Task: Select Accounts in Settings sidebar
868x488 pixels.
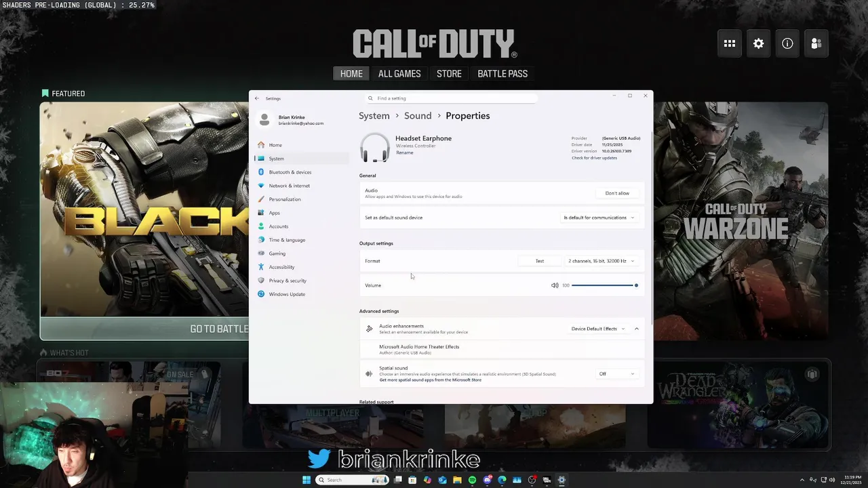Action: click(x=302, y=226)
